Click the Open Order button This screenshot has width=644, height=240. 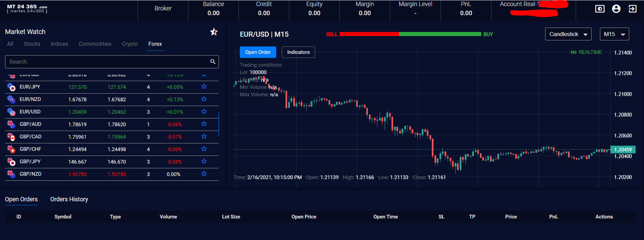(258, 52)
